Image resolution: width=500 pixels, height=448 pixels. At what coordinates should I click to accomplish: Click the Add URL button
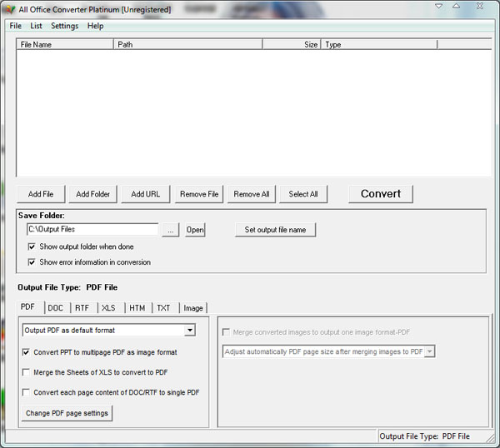pos(145,194)
